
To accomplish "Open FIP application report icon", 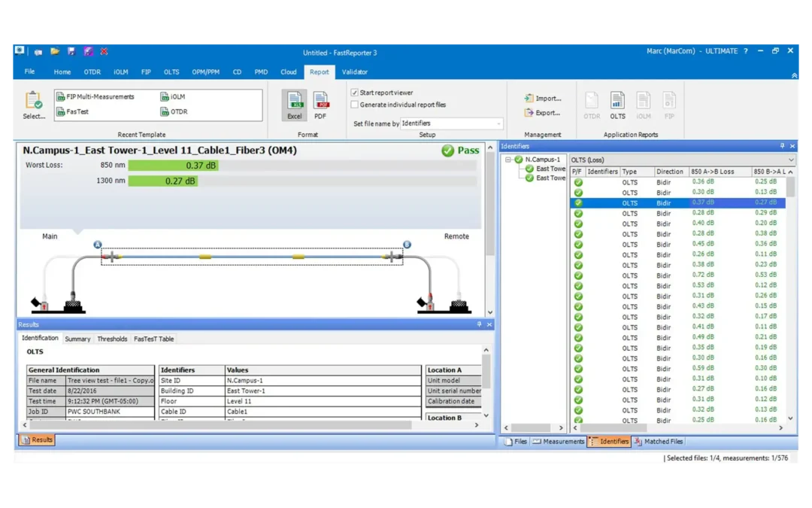I will point(669,106).
